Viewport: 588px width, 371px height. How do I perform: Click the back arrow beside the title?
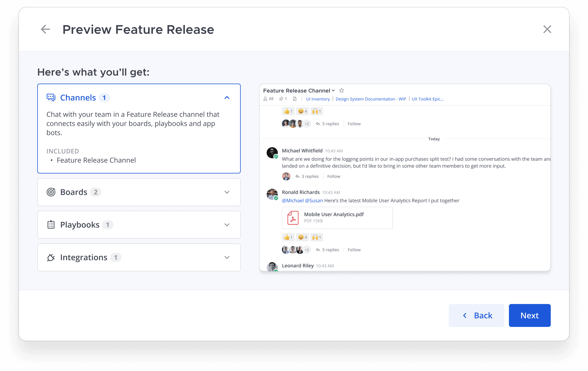[x=45, y=29]
